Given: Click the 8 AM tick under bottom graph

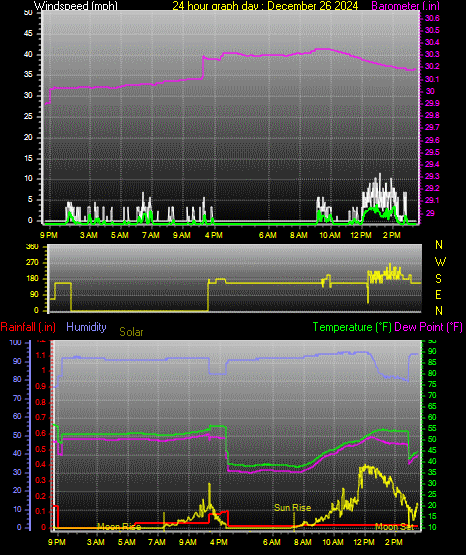Looking at the screenshot, I should [303, 542].
